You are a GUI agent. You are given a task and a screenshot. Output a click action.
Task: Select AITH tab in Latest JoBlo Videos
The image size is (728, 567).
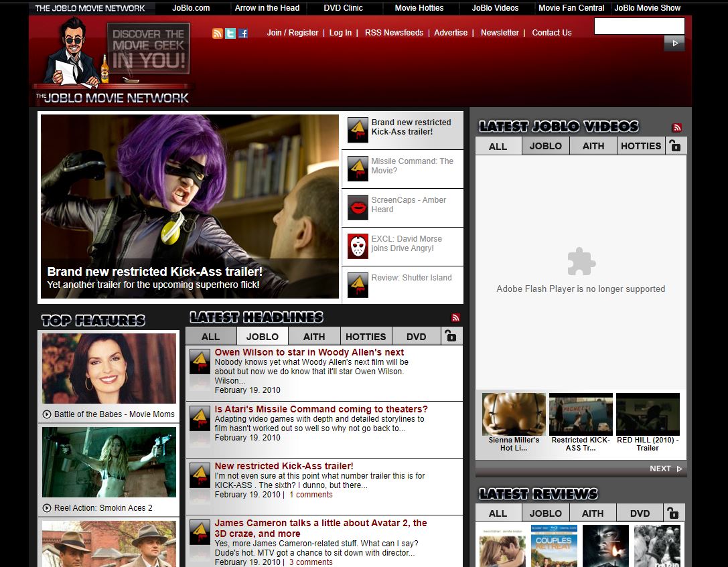point(593,146)
